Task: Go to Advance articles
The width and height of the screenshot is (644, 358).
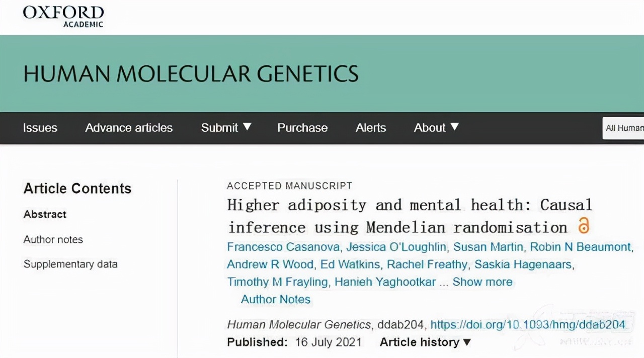Action: 129,128
